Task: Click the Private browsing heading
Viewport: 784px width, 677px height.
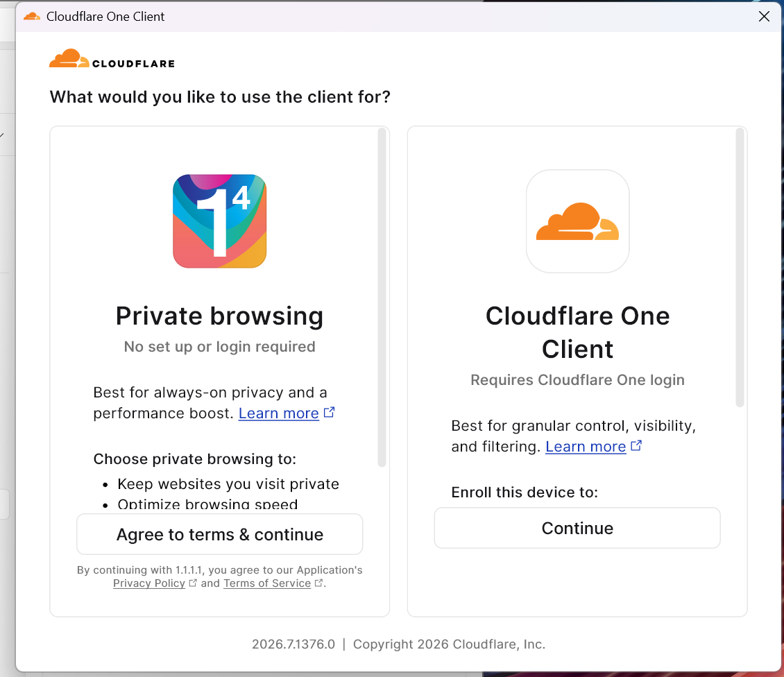Action: pyautogui.click(x=219, y=316)
